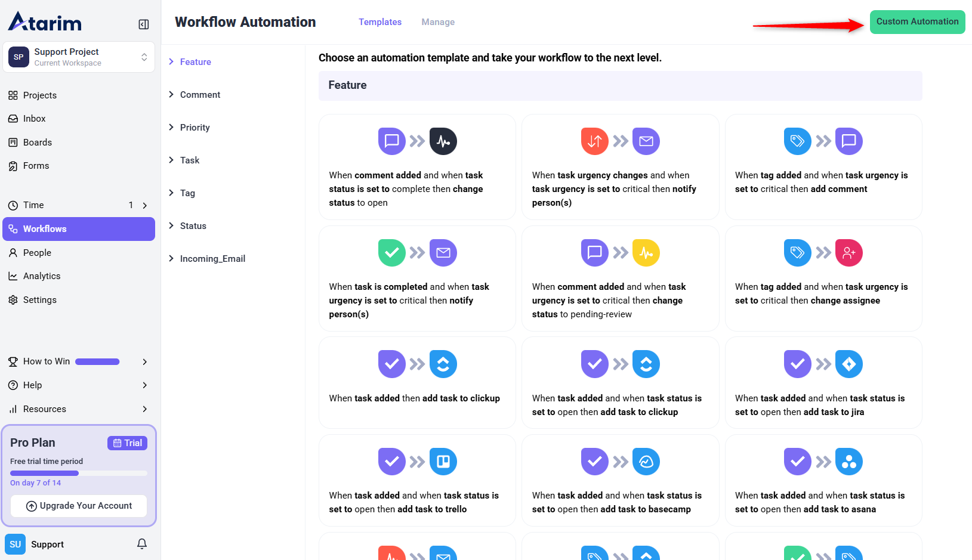The width and height of the screenshot is (972, 560).
Task: Click the Atarim logo
Action: tap(45, 22)
